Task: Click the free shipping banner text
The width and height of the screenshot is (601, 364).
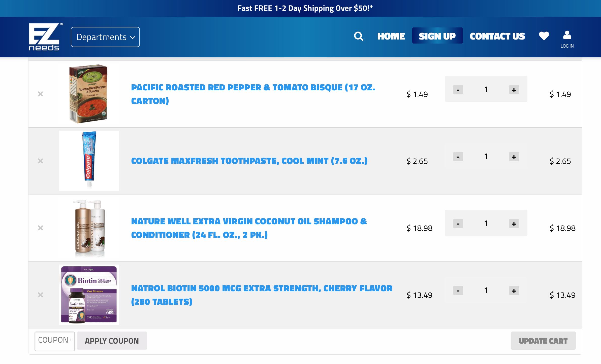Action: tap(305, 8)
